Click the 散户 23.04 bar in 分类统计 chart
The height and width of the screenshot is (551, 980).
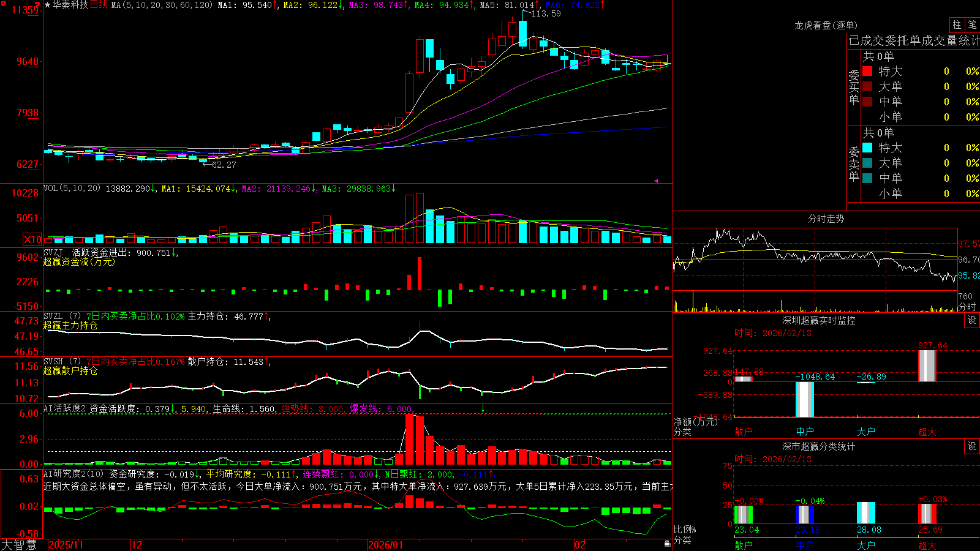[744, 515]
